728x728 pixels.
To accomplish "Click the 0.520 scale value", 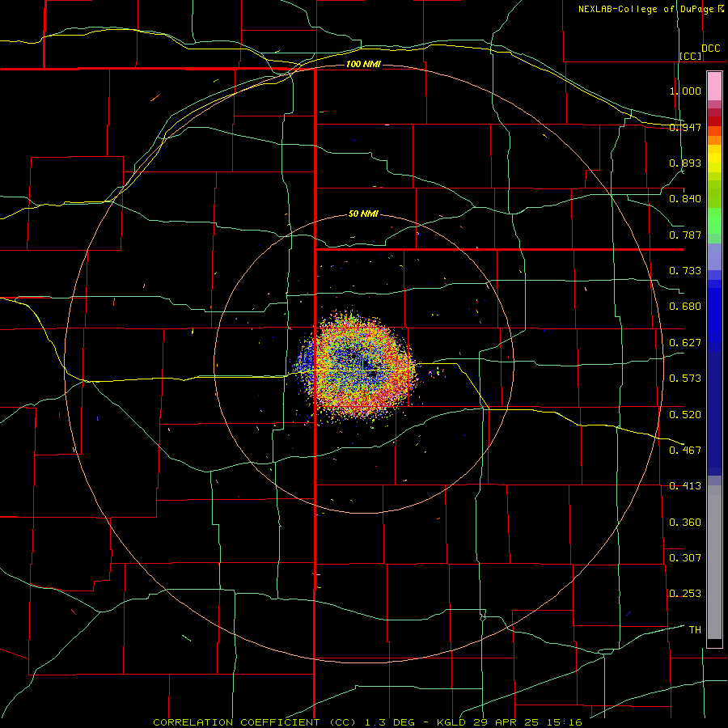I will pyautogui.click(x=685, y=414).
